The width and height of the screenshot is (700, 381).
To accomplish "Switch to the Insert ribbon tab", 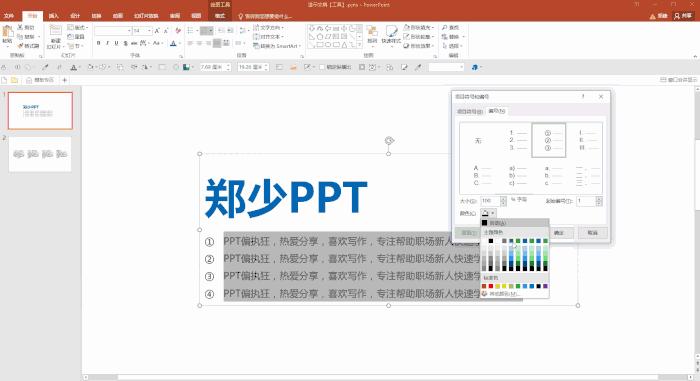I will [x=54, y=16].
